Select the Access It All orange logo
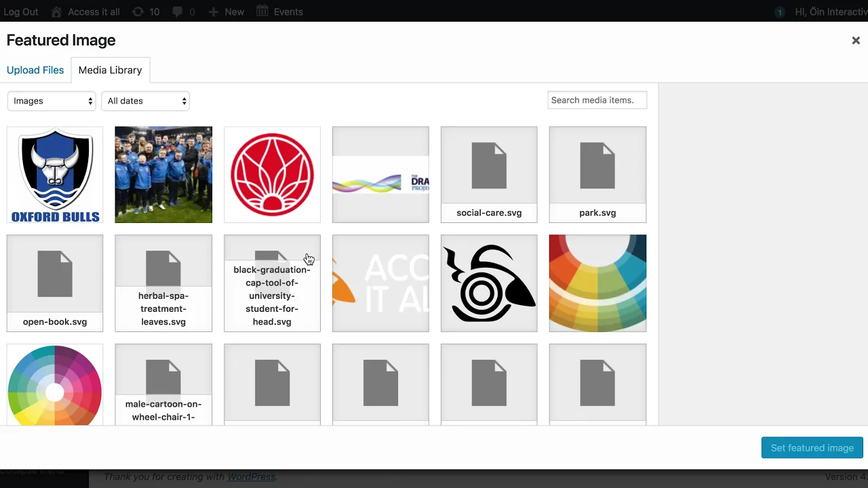The width and height of the screenshot is (868, 488). (x=380, y=283)
